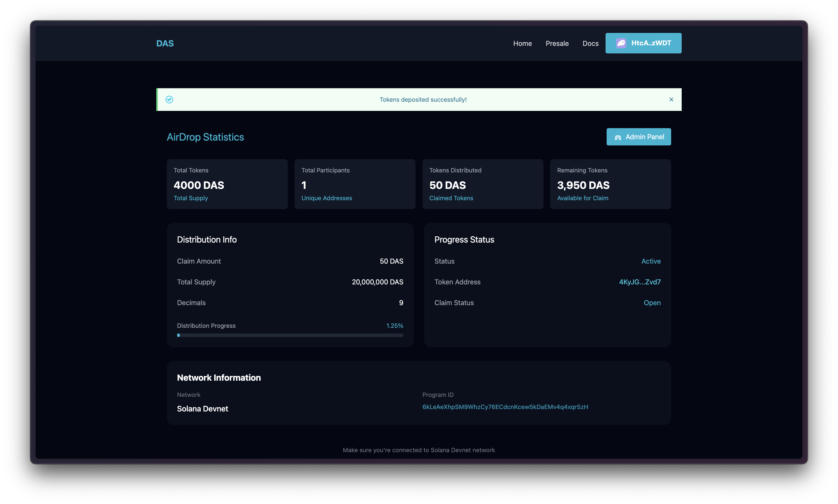Click the Phantom wallet ghost icon

tap(621, 43)
